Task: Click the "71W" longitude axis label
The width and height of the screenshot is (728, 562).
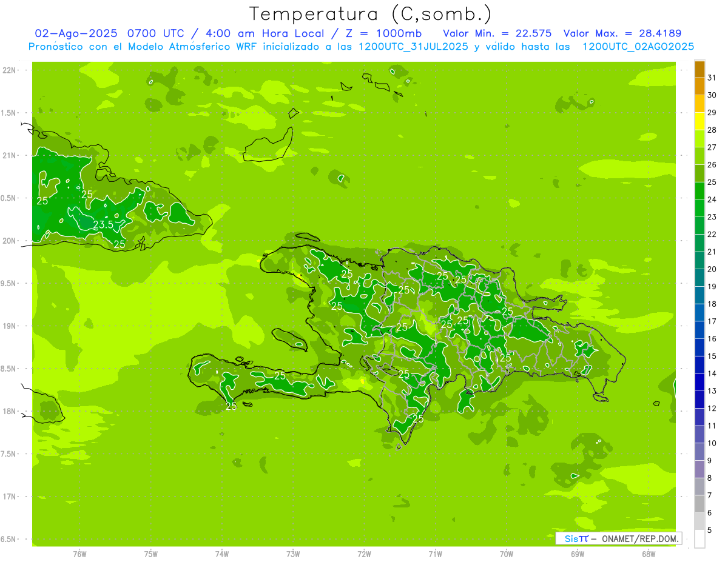Action: [x=435, y=554]
